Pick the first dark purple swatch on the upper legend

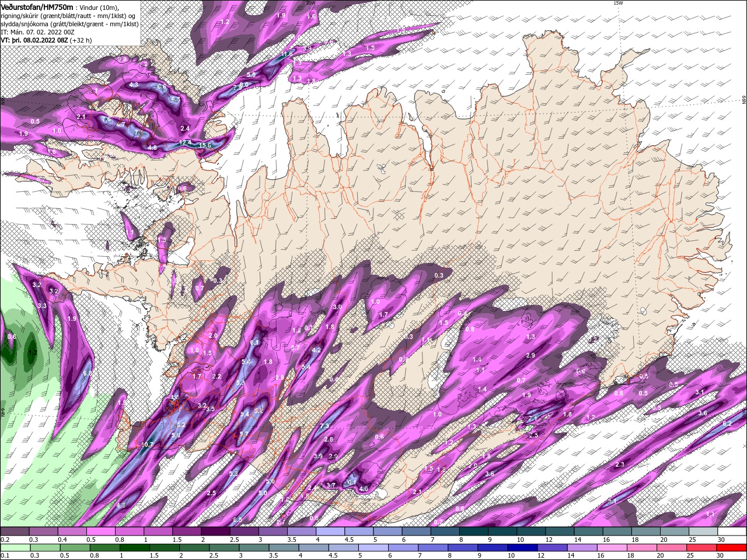pyautogui.click(x=14, y=531)
